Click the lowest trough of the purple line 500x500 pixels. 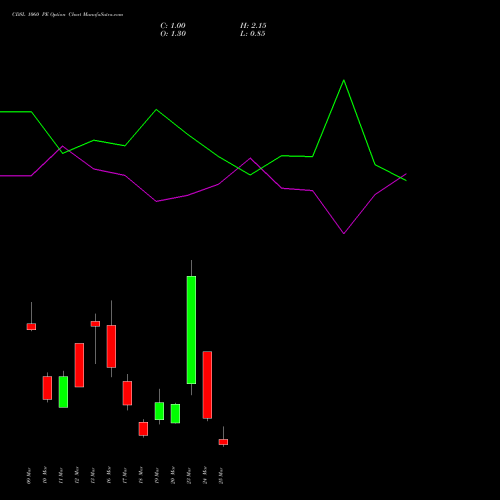tap(344, 233)
